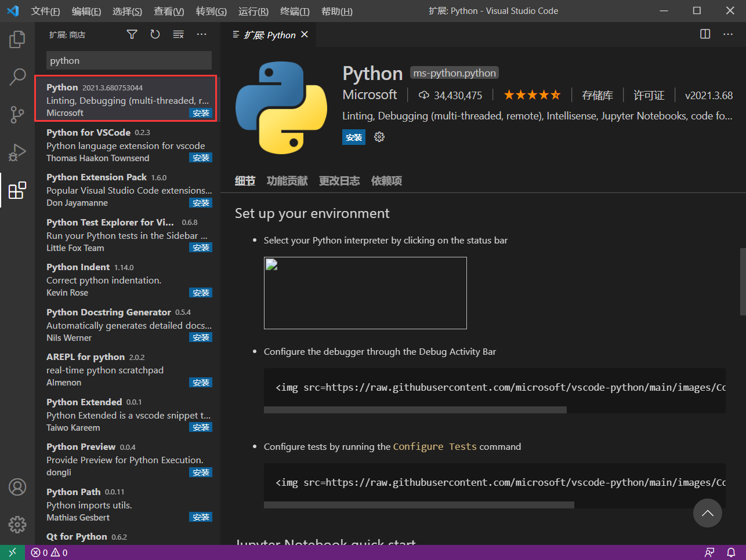Install the Python for VSCode extension
Screen dimensions: 746x560
pyautogui.click(x=201, y=157)
